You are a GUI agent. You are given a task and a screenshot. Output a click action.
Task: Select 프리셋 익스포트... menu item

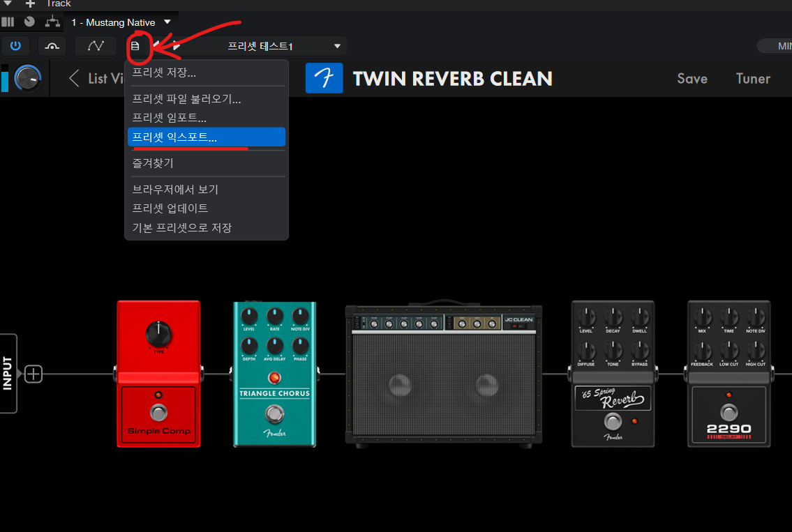pyautogui.click(x=206, y=137)
